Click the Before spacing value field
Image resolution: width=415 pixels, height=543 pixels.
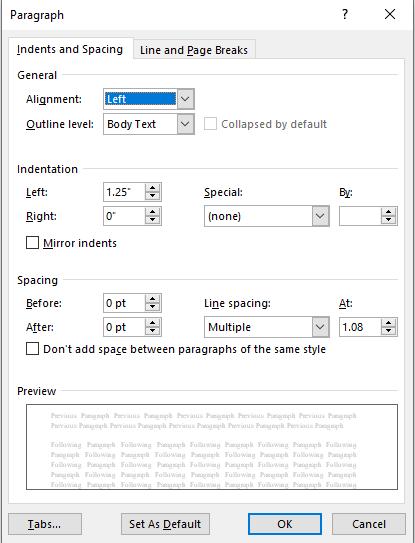pyautogui.click(x=124, y=303)
